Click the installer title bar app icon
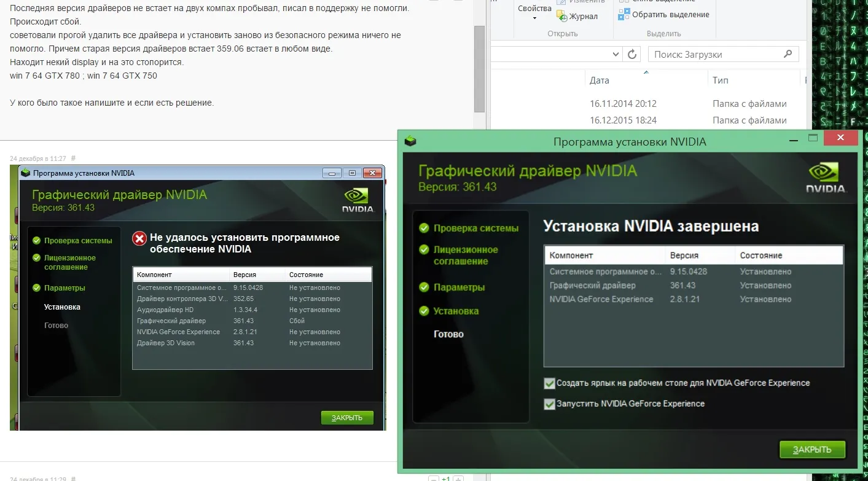 pyautogui.click(x=410, y=141)
